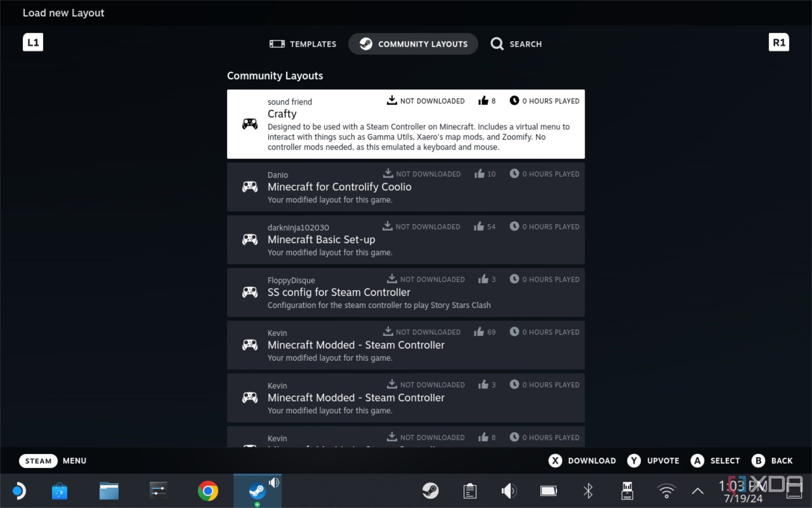Click 'Minecraft Modded - Steam Controller' with 69 upvotes
The image size is (812, 508).
[356, 345]
